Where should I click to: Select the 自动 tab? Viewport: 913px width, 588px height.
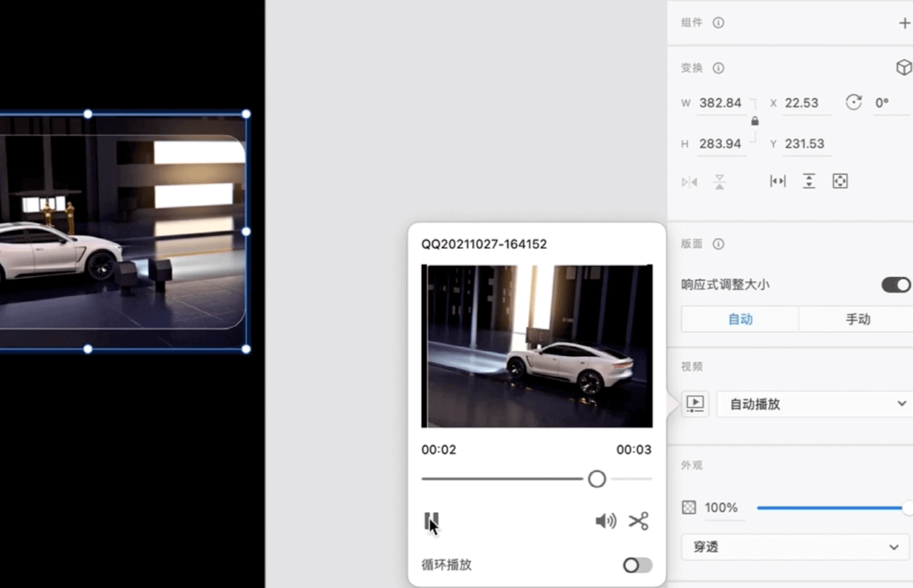[740, 319]
